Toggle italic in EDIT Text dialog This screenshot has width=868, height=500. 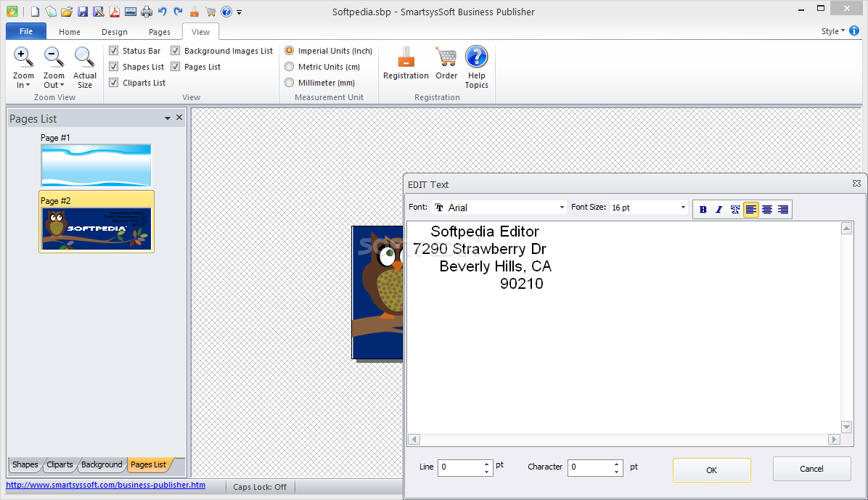[718, 209]
